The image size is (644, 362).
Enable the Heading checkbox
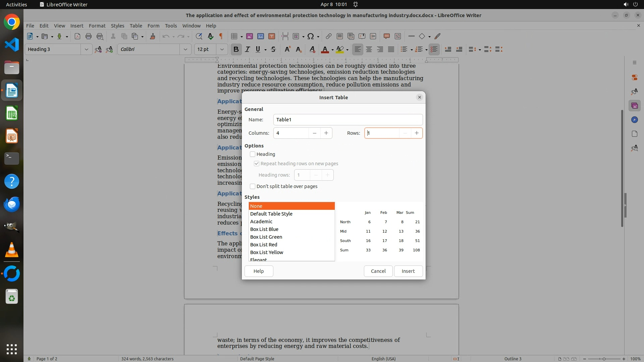(x=253, y=154)
